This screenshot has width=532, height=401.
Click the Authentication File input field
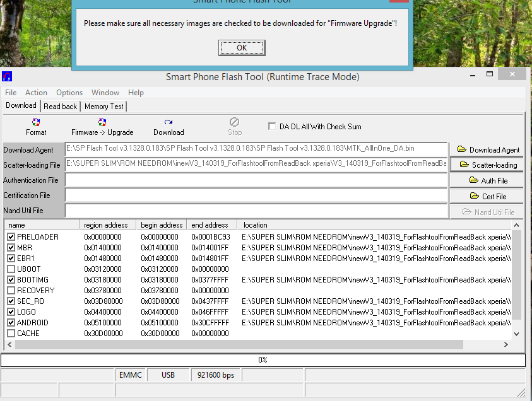point(256,180)
